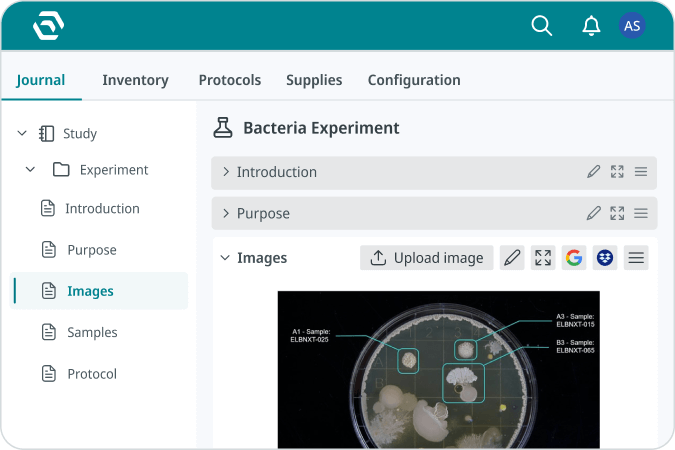
Task: Open the Images section hamburger menu
Action: [636, 258]
